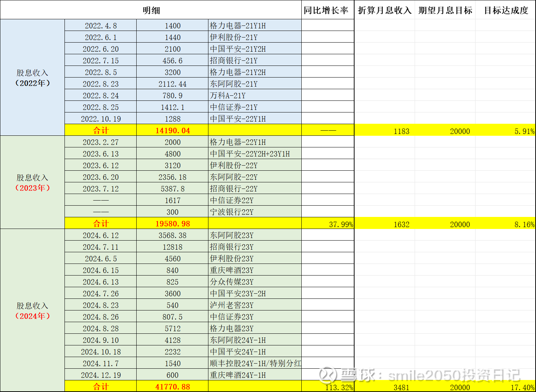536x392 pixels.
Task: Click the amount cell 2112.44
Action: click(x=172, y=84)
